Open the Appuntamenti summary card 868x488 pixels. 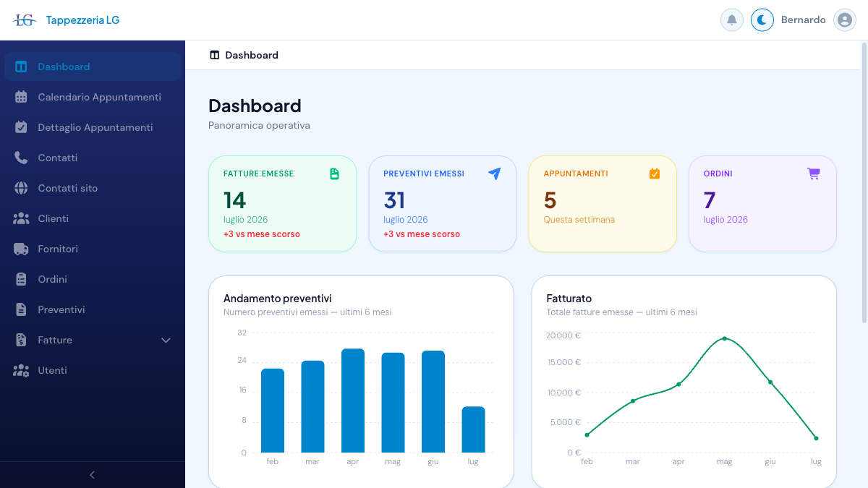603,204
